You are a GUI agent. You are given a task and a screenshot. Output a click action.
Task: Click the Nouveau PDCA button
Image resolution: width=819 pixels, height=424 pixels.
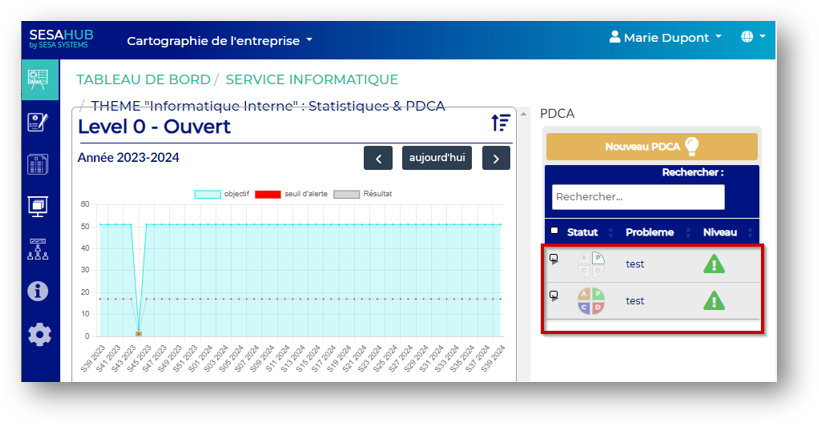coord(651,147)
